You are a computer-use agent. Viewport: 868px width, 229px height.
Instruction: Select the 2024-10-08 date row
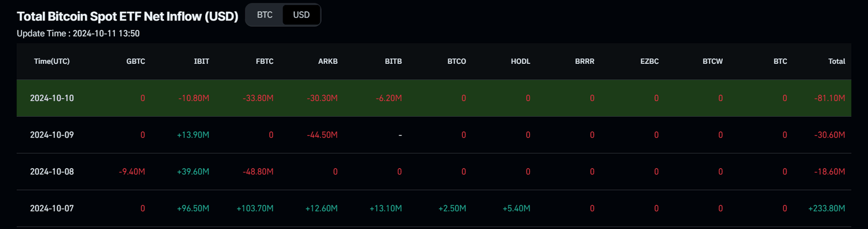point(52,171)
